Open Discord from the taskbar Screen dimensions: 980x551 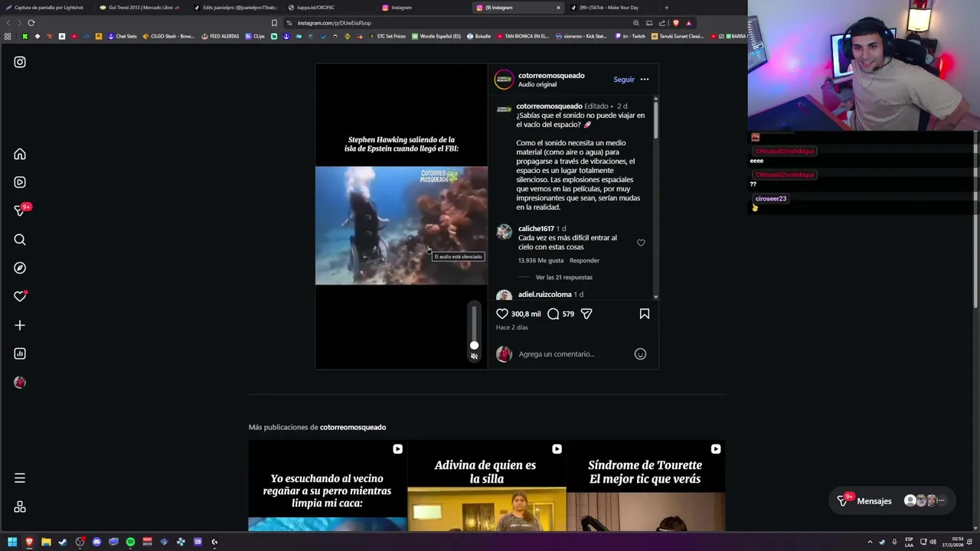pyautogui.click(x=96, y=542)
